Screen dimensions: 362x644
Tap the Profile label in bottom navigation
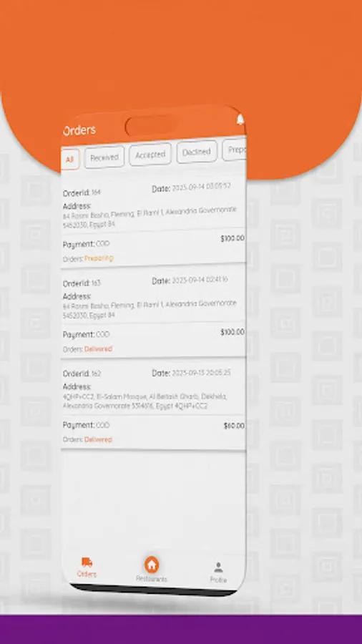218,580
